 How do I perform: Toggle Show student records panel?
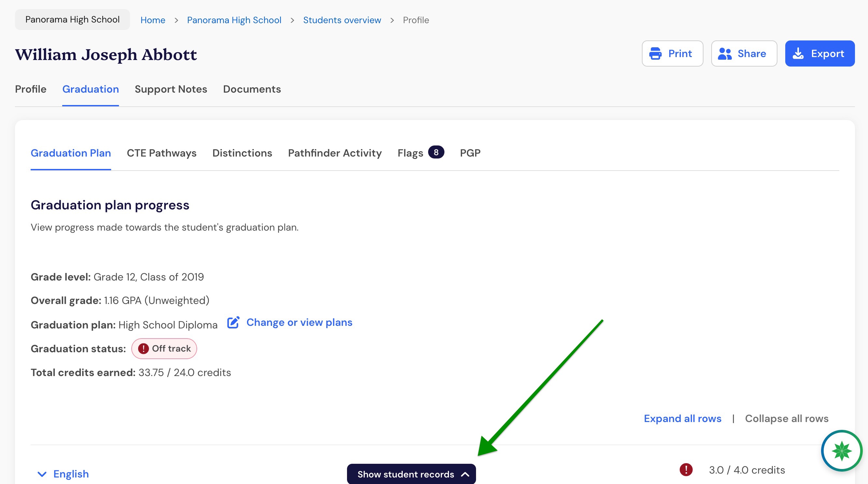(412, 474)
